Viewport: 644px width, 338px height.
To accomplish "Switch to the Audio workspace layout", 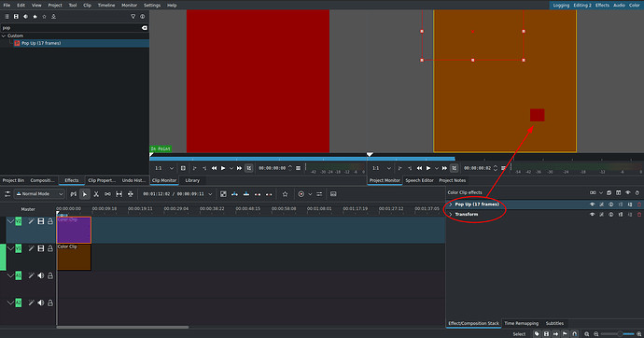I will pyautogui.click(x=619, y=6).
